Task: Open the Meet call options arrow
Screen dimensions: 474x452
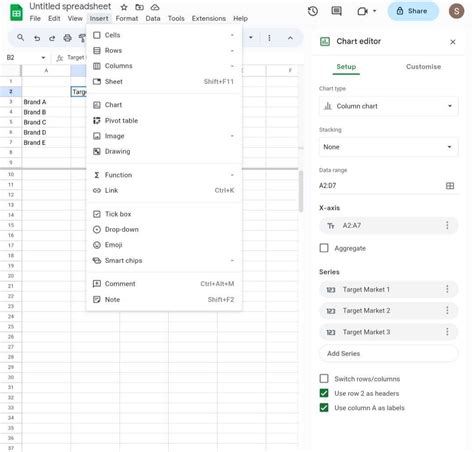Action: point(375,11)
